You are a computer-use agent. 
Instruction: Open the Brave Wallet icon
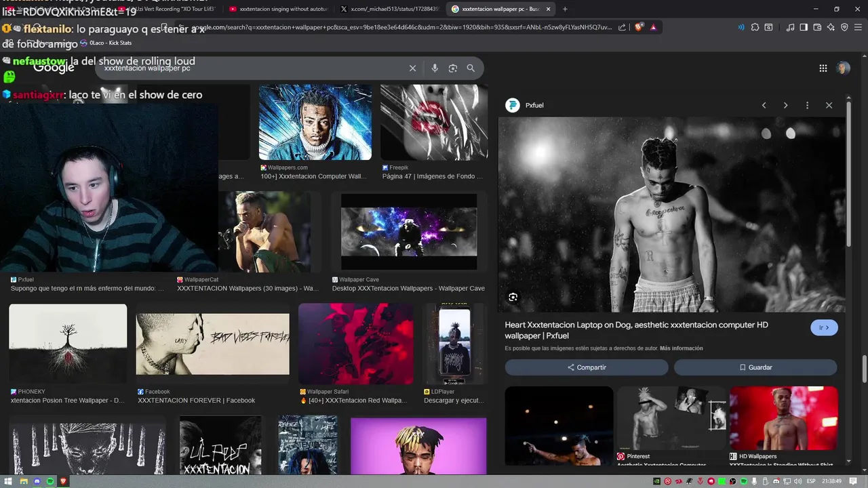[x=817, y=27]
